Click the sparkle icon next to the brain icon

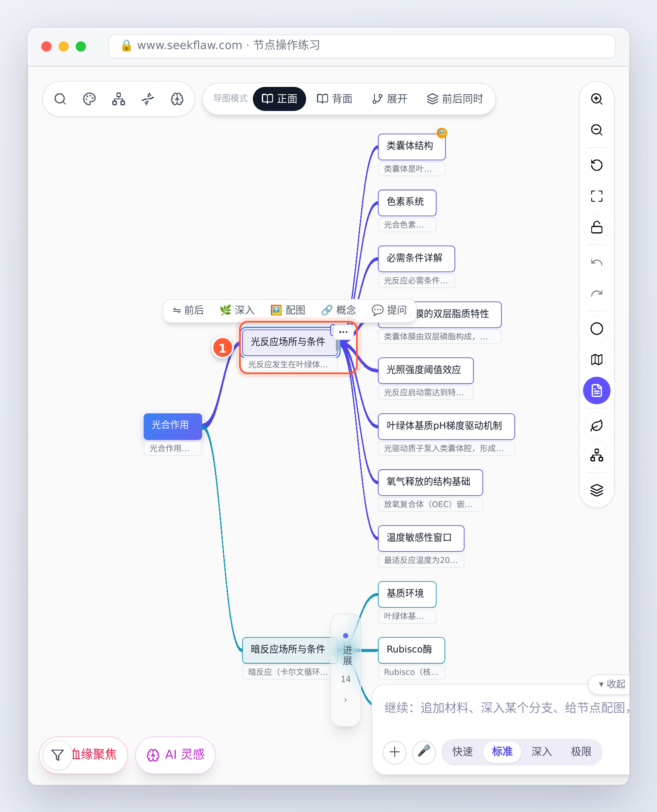click(x=148, y=99)
